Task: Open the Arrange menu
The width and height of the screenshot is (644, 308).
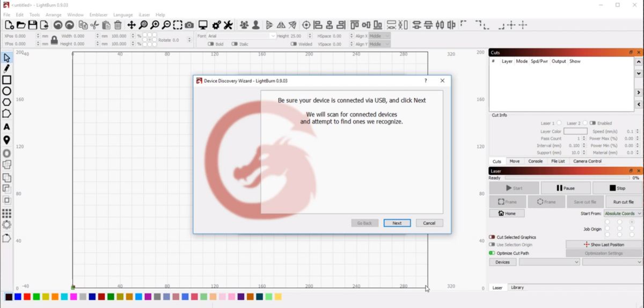Action: click(x=54, y=14)
